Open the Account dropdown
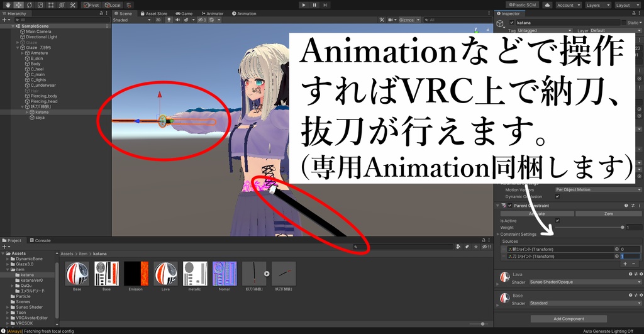The width and height of the screenshot is (644, 334). (x=568, y=5)
